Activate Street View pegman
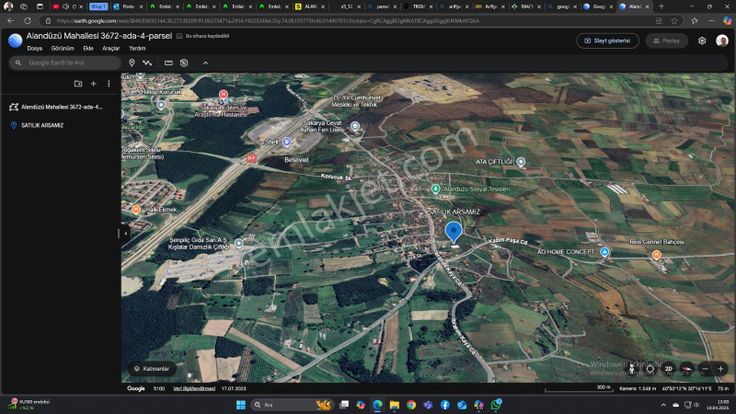 pyautogui.click(x=632, y=369)
